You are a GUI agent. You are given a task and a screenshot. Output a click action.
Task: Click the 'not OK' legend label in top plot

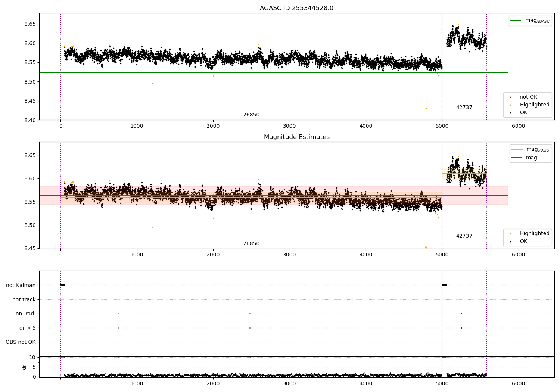pyautogui.click(x=528, y=97)
